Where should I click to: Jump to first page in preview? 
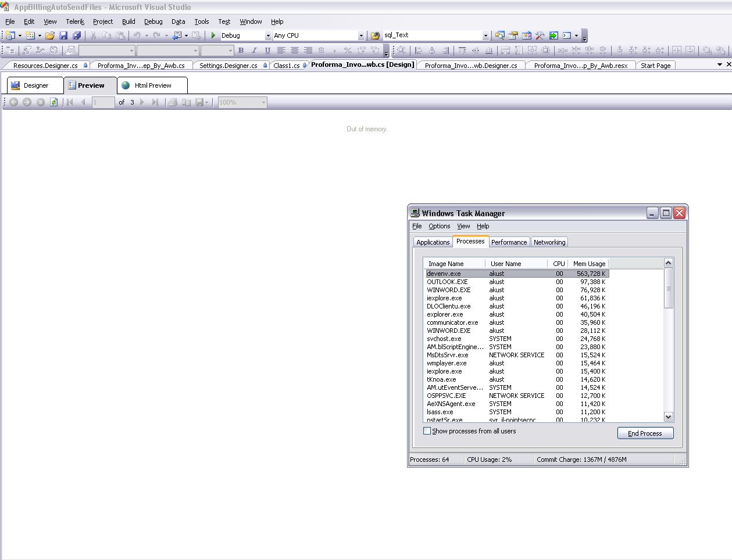click(x=70, y=102)
